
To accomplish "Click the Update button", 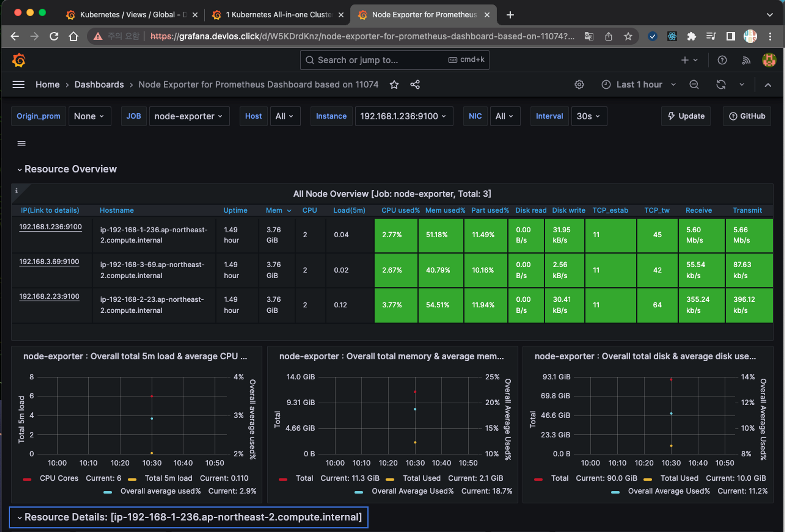I will (686, 117).
